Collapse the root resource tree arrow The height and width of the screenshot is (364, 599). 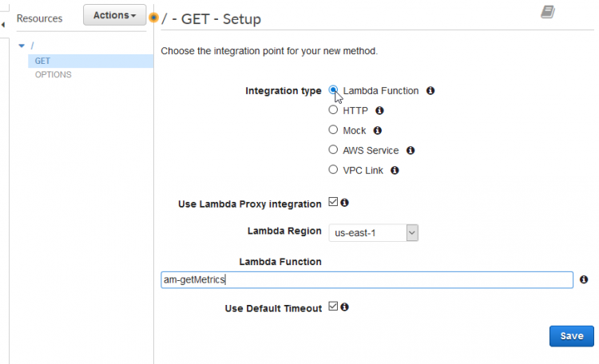[22, 45]
